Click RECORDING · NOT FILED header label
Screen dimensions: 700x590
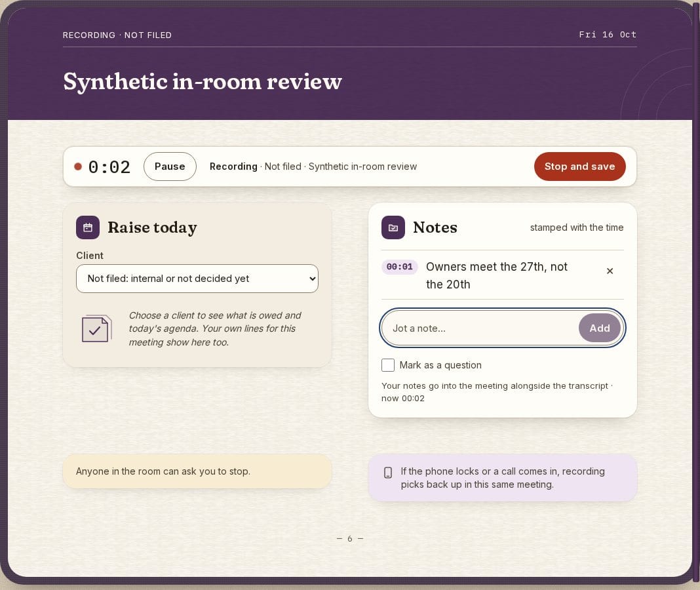point(117,35)
